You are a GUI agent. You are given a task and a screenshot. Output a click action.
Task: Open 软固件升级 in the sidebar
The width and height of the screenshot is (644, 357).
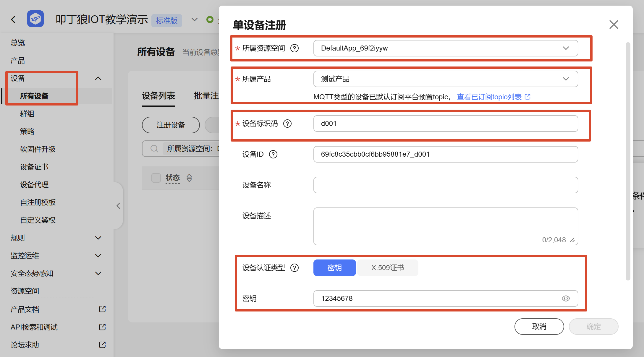[38, 149]
